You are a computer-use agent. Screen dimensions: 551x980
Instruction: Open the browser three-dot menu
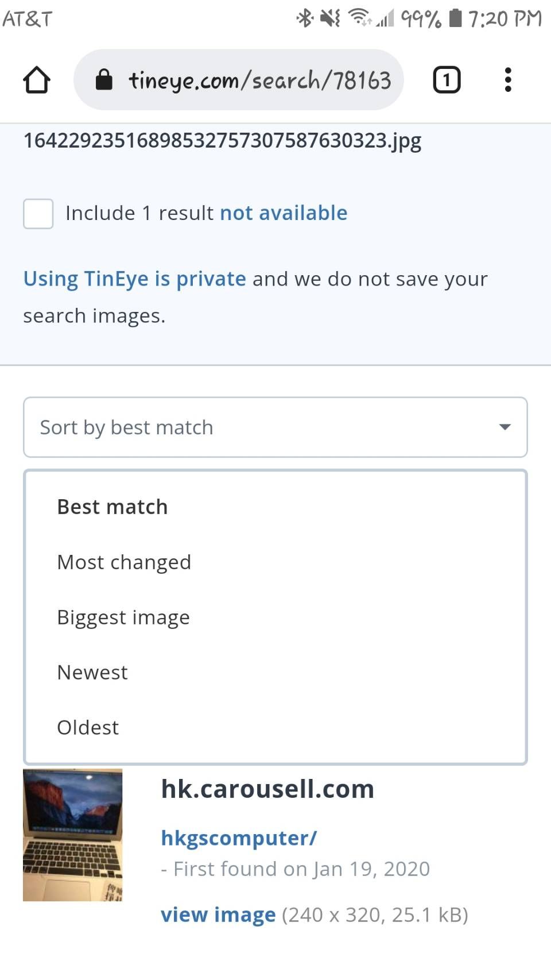507,80
